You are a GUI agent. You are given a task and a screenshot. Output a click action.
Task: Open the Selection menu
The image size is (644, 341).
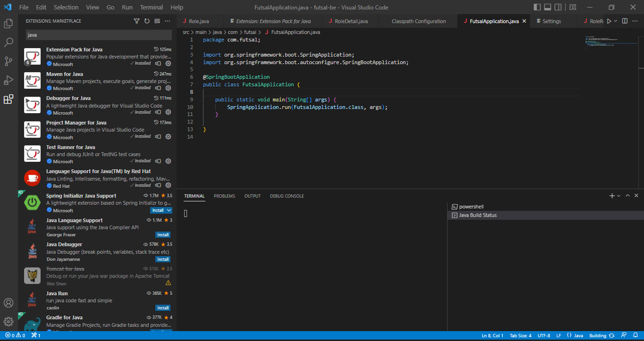pos(66,7)
